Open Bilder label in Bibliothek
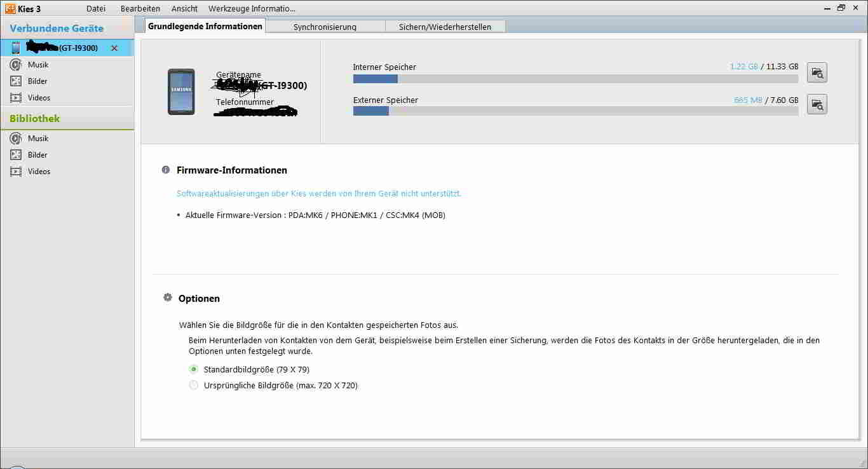This screenshot has height=469, width=868. (x=37, y=155)
